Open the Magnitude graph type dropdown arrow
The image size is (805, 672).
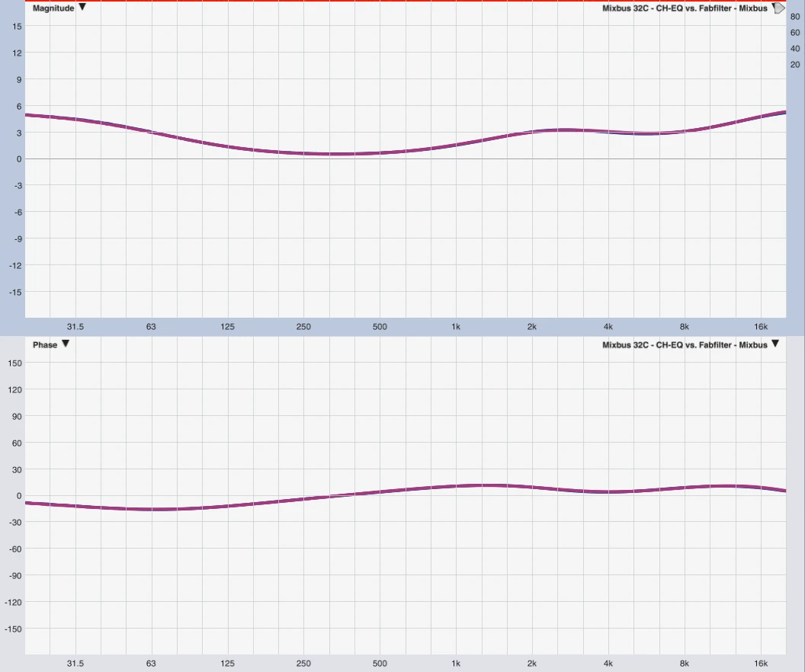click(x=82, y=8)
